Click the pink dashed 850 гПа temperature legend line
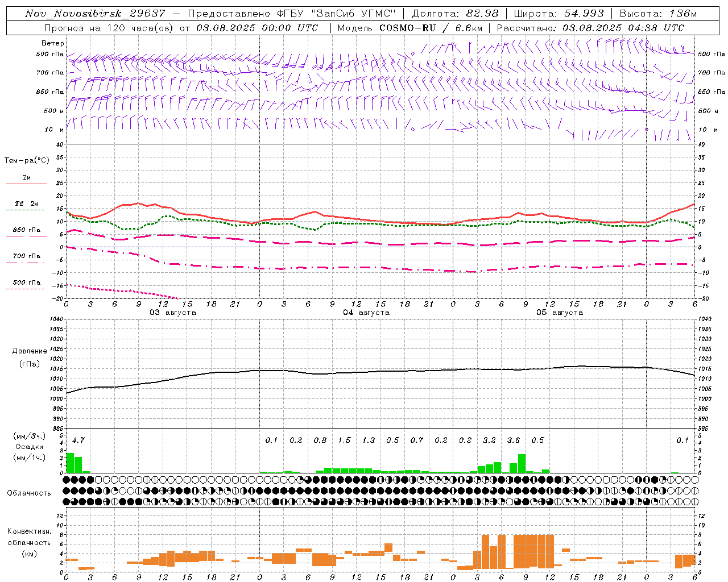The width and height of the screenshot is (728, 582). click(x=25, y=236)
